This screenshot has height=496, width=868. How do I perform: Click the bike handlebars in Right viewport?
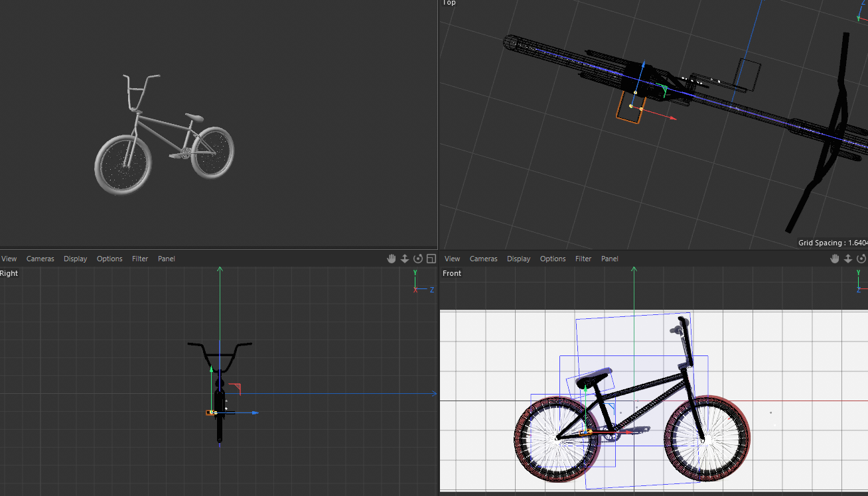click(x=220, y=356)
